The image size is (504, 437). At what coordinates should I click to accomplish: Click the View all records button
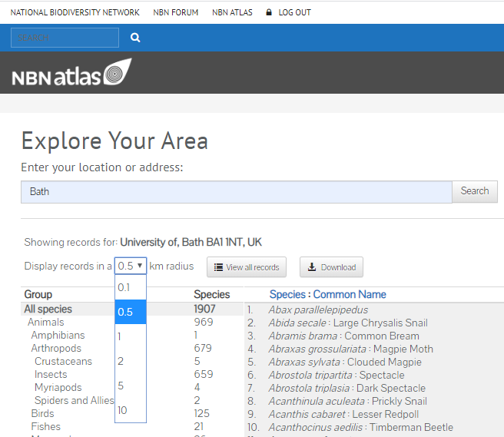click(x=247, y=267)
